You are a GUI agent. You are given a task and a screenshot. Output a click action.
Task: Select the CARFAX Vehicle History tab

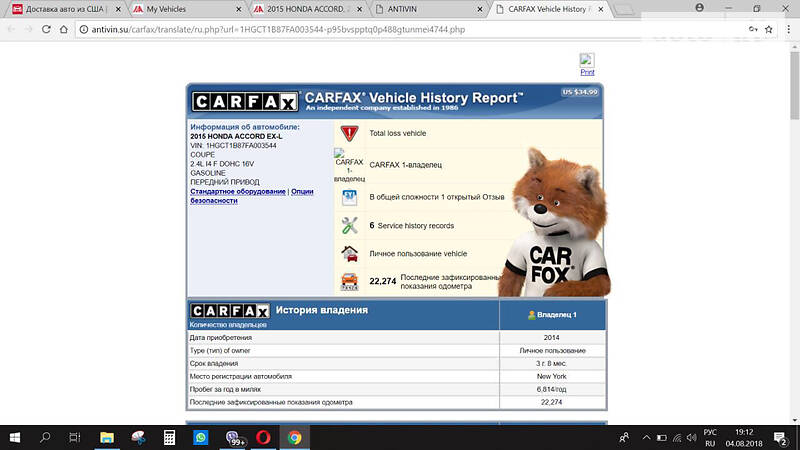547,9
